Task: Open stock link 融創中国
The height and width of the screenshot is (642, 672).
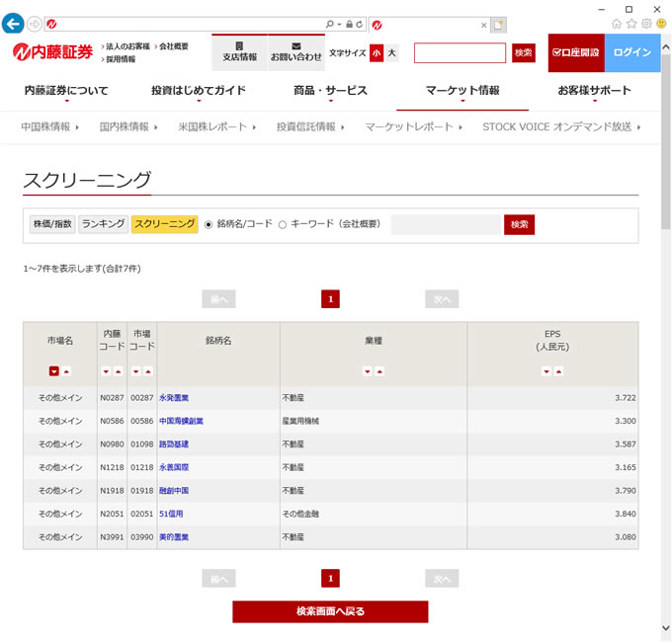Action: point(174,490)
